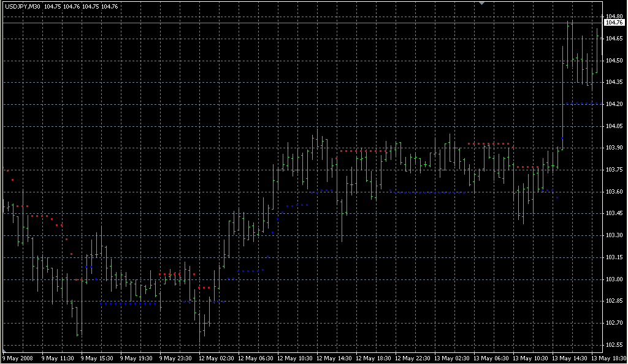Click the blue dotted line near 102.85
This screenshot has width=628, height=364.
click(x=129, y=303)
